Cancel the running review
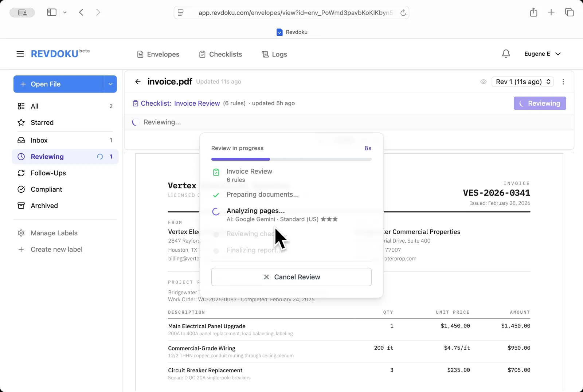This screenshot has height=392, width=583. (291, 277)
